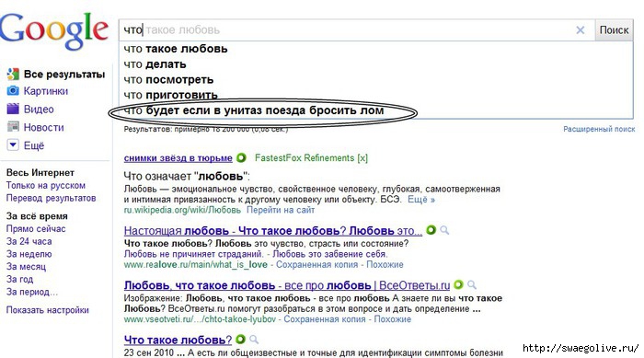Click the Все результаты icon
644x358 pixels.
pyautogui.click(x=13, y=74)
